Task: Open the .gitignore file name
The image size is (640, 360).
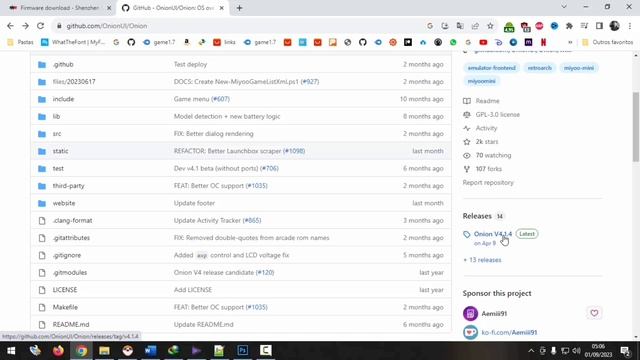Action: click(67, 255)
